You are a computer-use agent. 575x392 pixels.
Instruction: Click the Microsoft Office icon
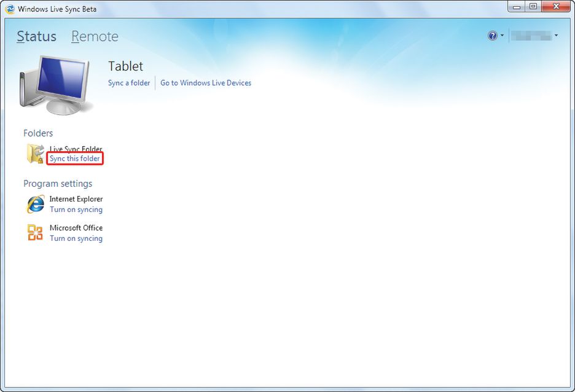click(x=35, y=232)
